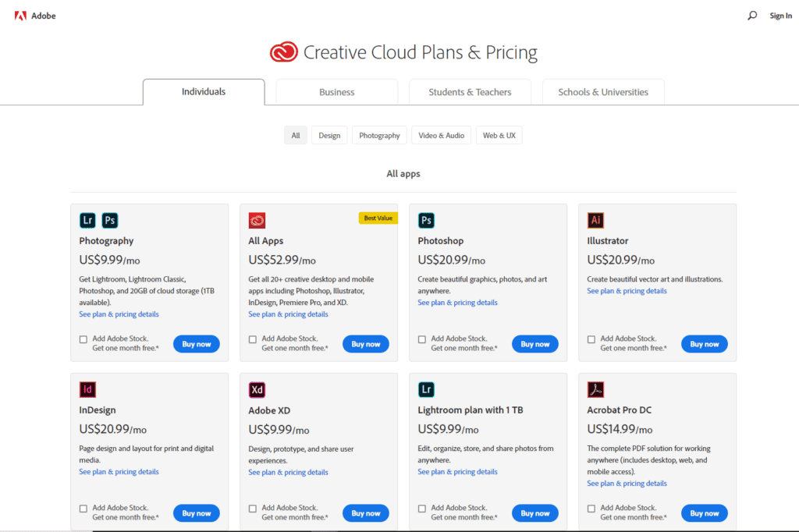Open search with the magnifying glass icon

point(752,16)
